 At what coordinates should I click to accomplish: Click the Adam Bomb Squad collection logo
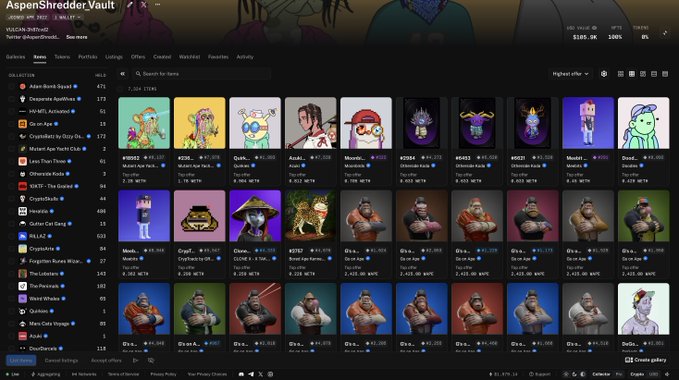(23, 87)
